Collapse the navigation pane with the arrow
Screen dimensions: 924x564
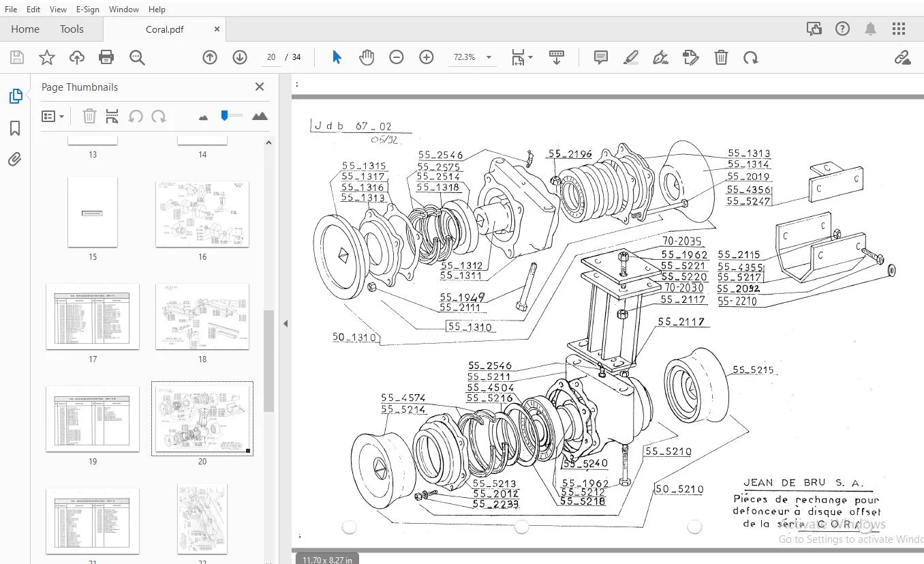[x=286, y=324]
